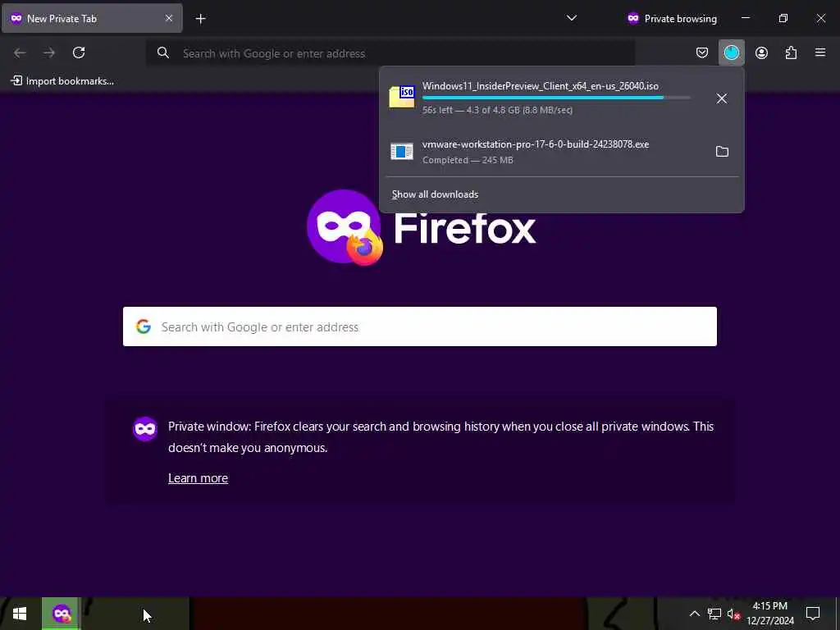Image resolution: width=840 pixels, height=630 pixels.
Task: Click the Private browsing indicator
Action: point(672,19)
